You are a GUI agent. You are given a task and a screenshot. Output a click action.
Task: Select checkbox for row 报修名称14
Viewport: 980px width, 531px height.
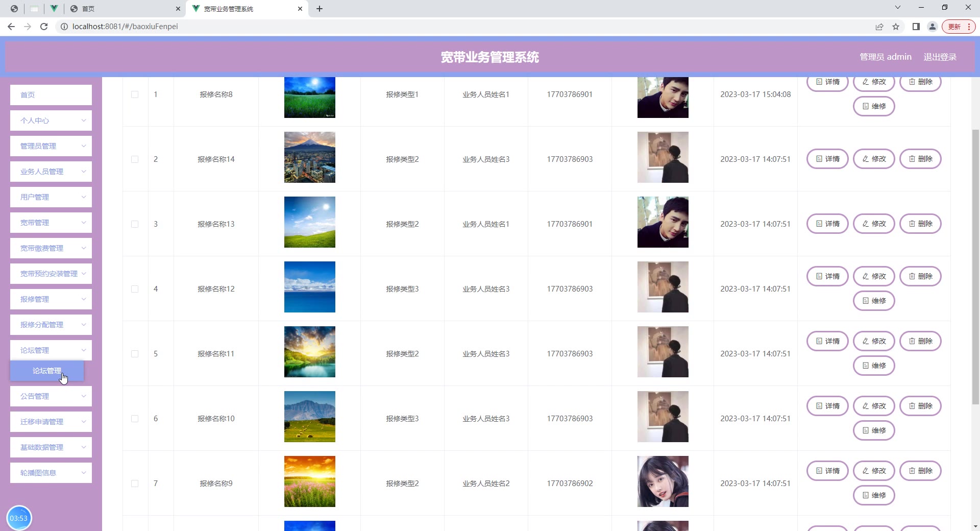click(x=135, y=159)
